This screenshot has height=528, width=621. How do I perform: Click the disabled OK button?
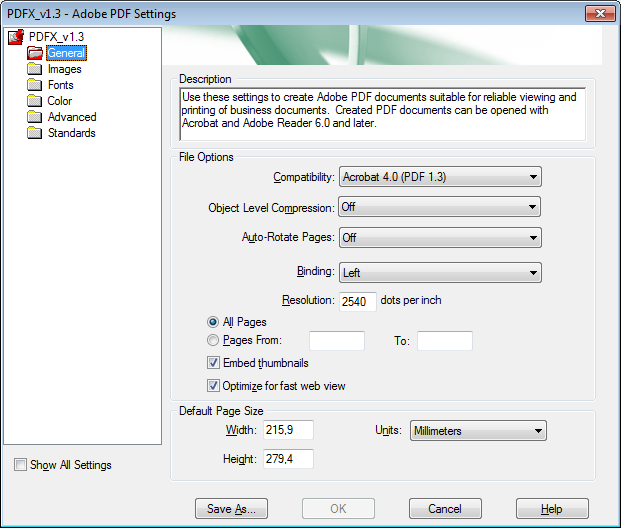338,509
